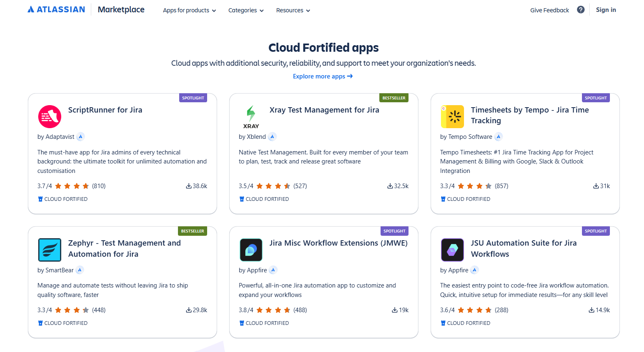Click the 3.7/4 star rating on ScriptRunner
The image size is (644, 352).
(72, 186)
